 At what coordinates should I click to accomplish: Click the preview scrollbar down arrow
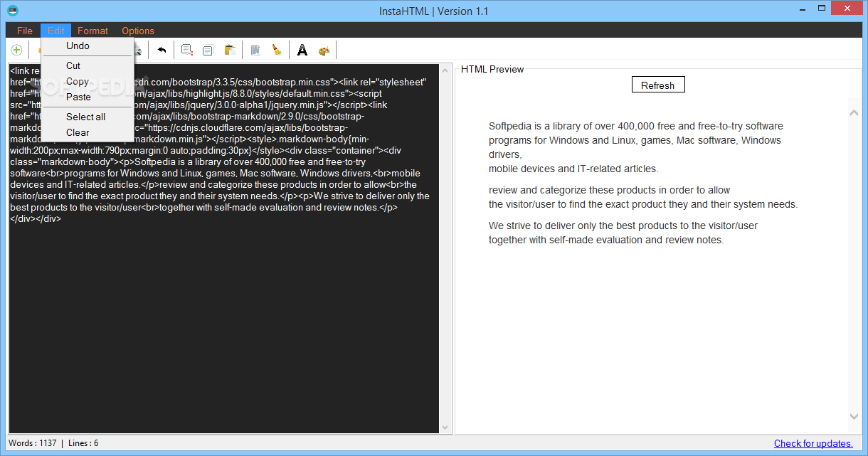[854, 416]
